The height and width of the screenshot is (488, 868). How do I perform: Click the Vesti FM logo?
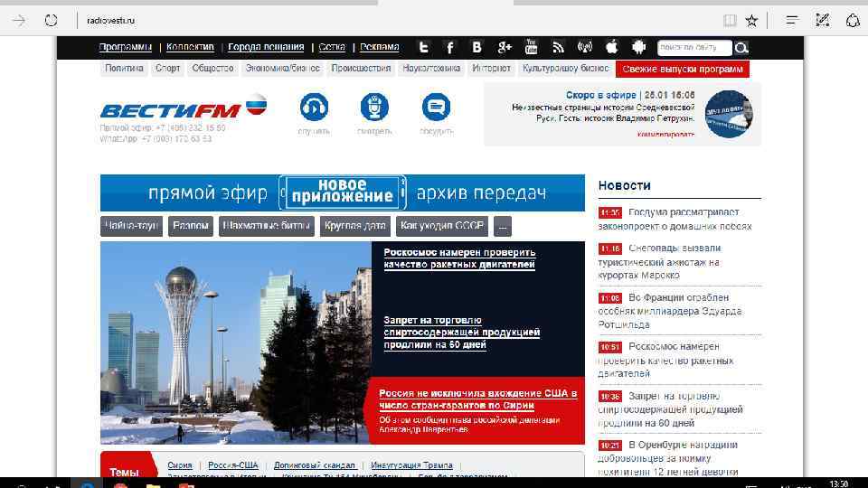point(184,107)
